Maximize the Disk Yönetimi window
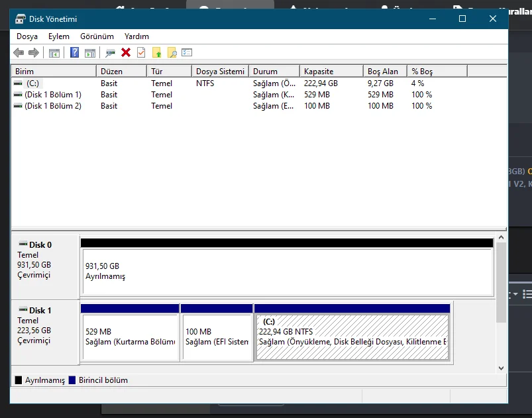The width and height of the screenshot is (532, 418). click(462, 19)
